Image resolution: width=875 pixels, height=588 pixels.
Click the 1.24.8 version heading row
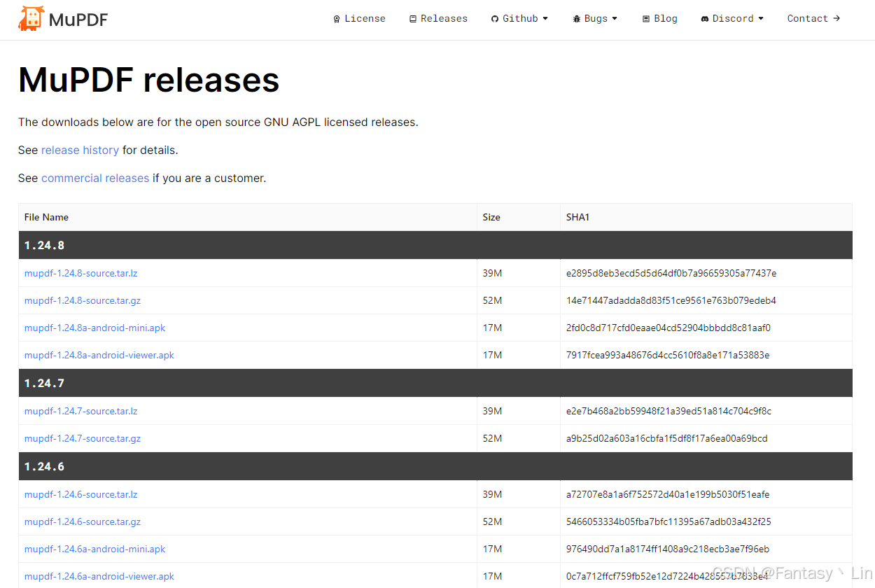point(435,245)
